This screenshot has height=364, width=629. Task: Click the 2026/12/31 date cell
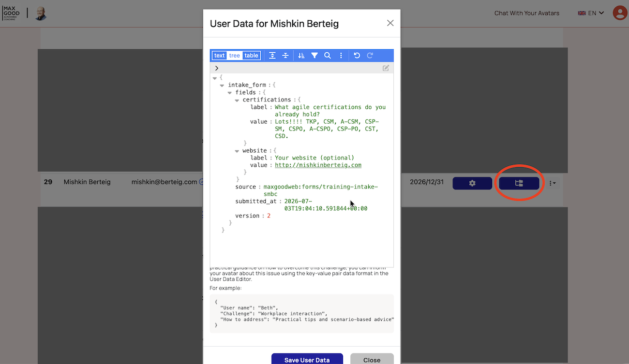point(426,182)
